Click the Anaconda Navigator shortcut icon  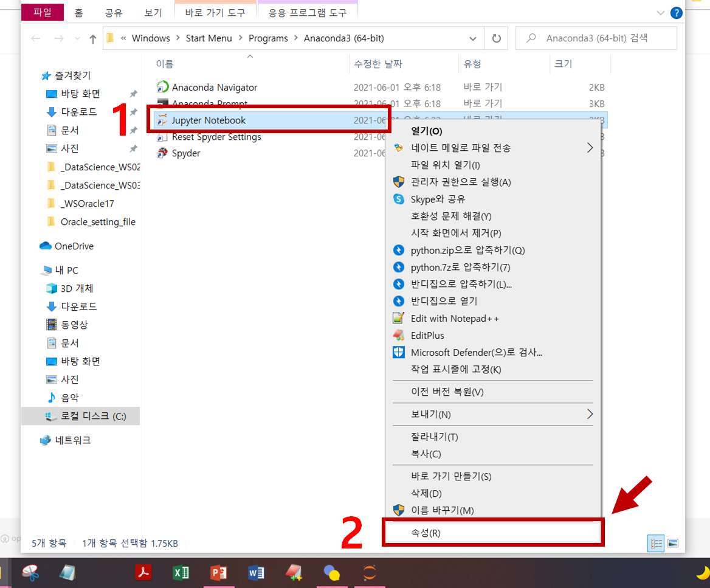(x=162, y=87)
